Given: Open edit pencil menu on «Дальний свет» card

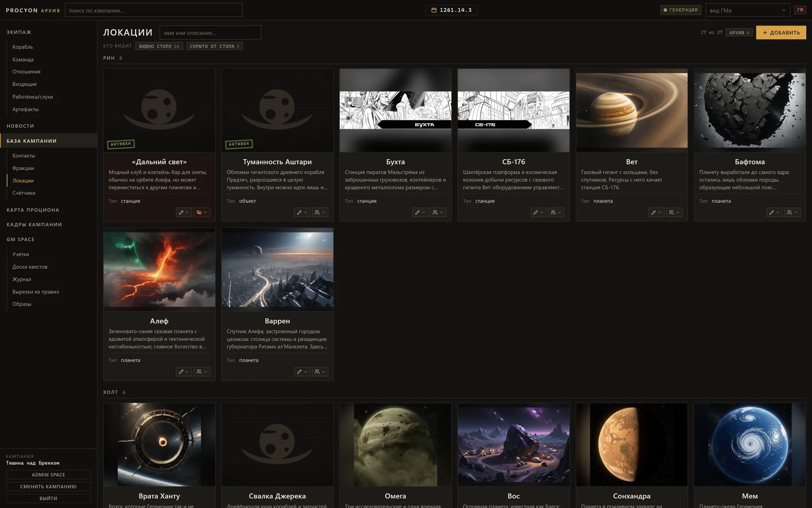Looking at the screenshot, I should click(x=184, y=213).
